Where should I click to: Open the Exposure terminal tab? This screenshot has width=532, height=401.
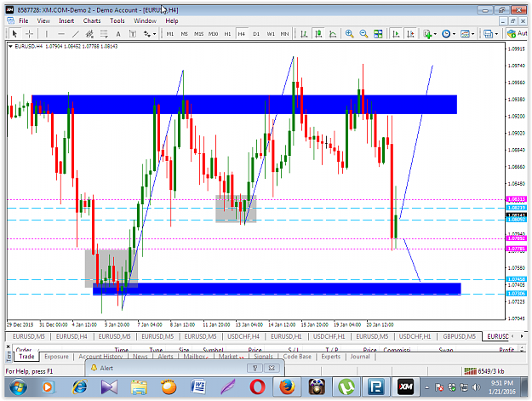(56, 357)
